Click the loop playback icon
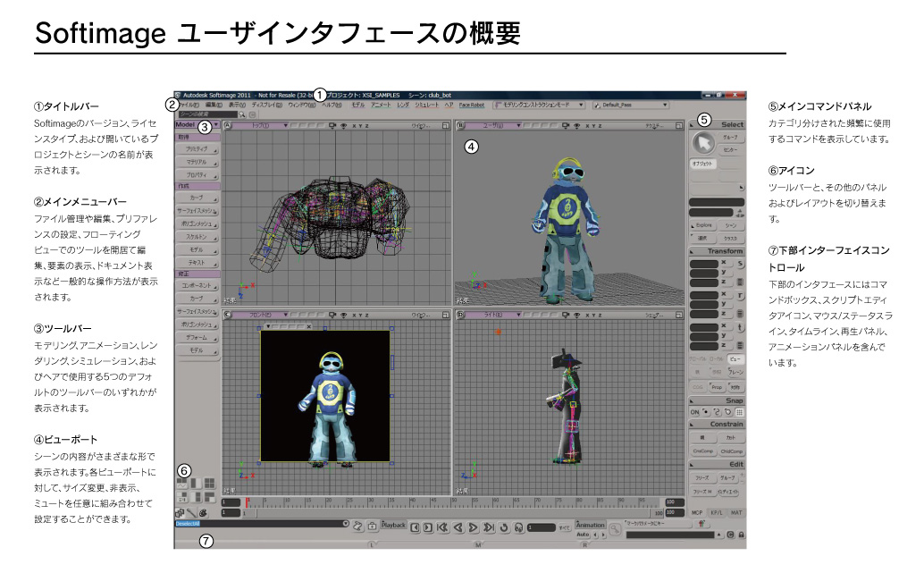924x573 pixels. pyautogui.click(x=503, y=527)
